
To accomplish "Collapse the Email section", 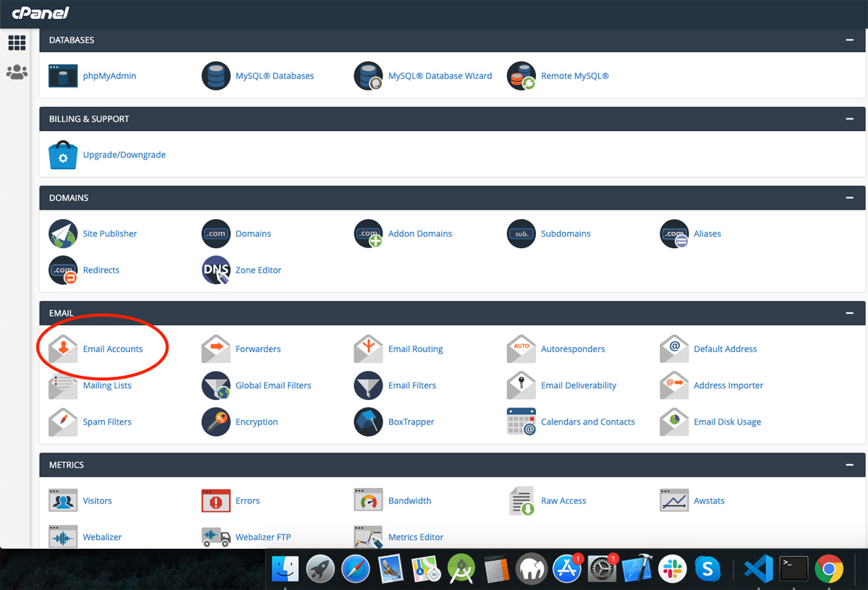I will (849, 314).
